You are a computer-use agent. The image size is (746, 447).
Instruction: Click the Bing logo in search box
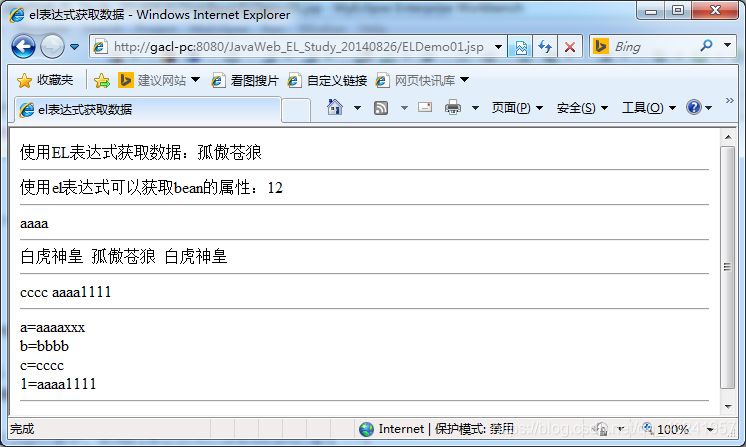coord(601,46)
